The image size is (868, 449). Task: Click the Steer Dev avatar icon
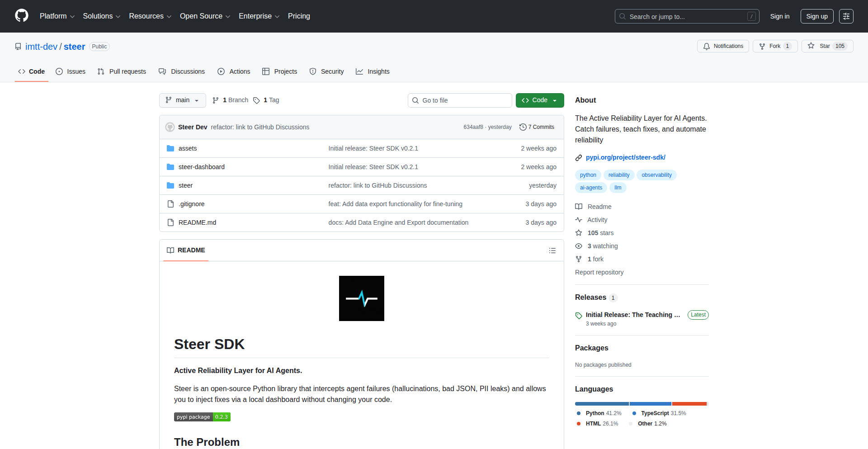pyautogui.click(x=170, y=127)
